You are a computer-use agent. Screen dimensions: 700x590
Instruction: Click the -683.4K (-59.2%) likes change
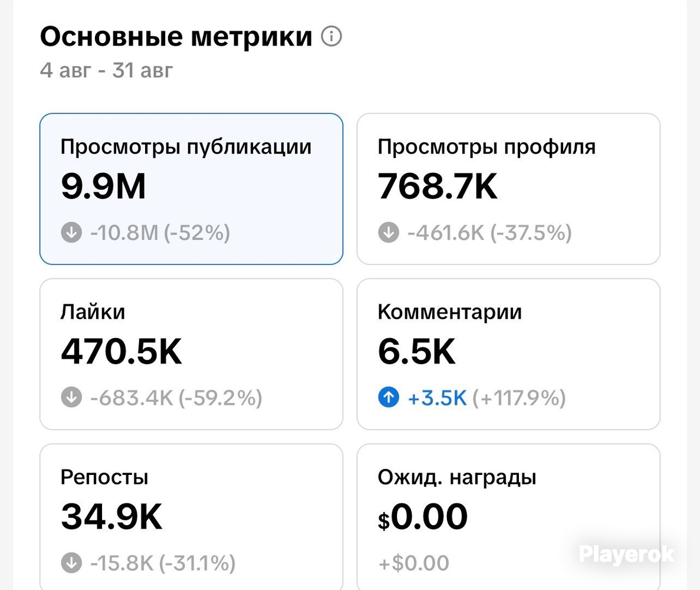[x=176, y=398]
